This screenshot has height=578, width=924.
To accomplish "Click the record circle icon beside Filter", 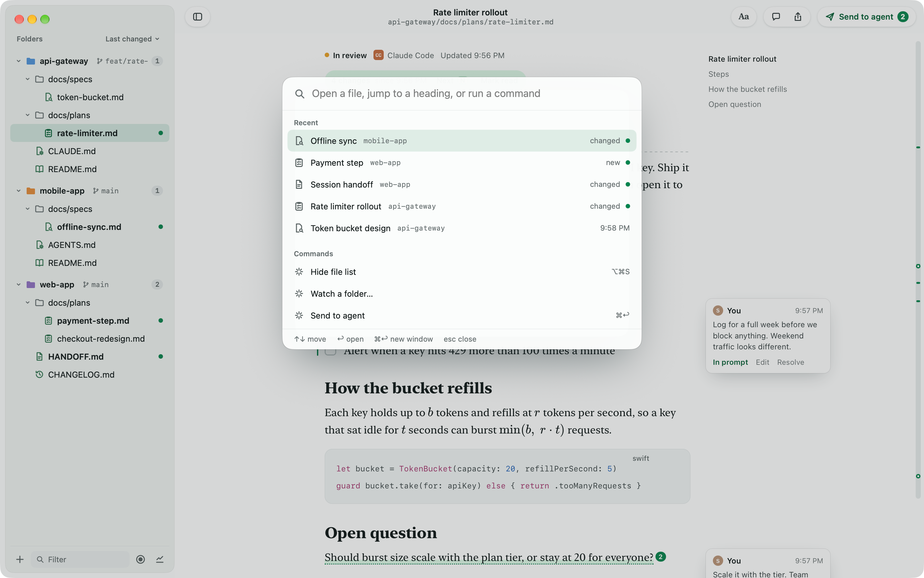I will (141, 559).
